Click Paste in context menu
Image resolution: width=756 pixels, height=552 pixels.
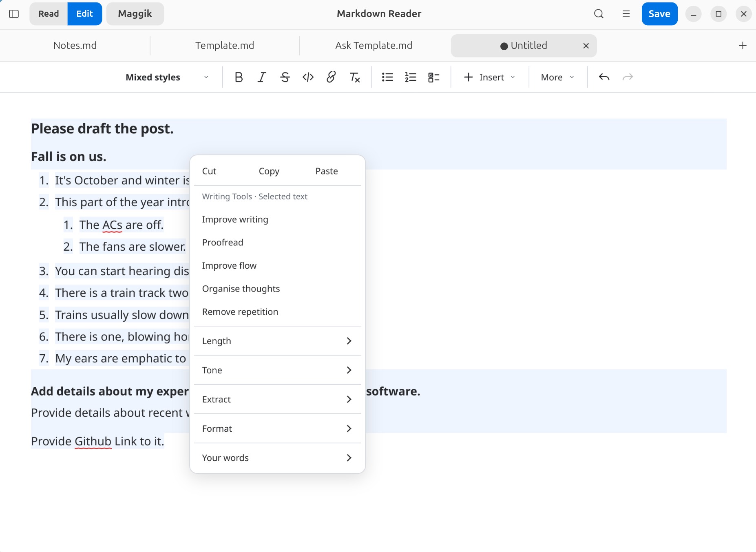pos(327,171)
